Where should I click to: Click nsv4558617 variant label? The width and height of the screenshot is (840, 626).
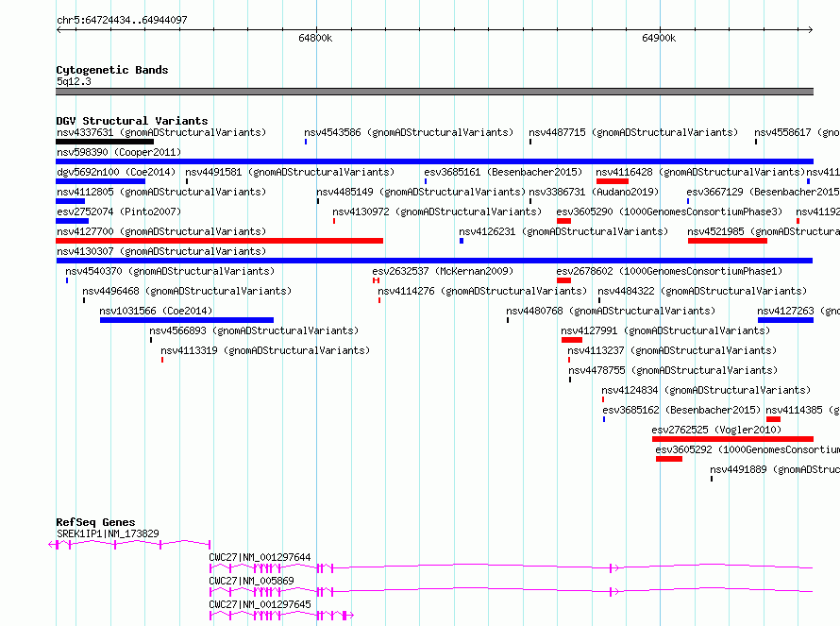pyautogui.click(x=797, y=132)
